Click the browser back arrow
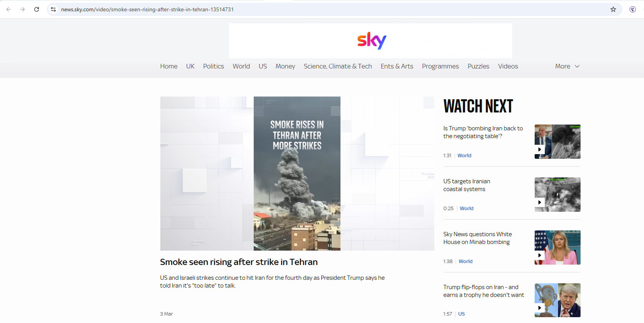644x323 pixels. pyautogui.click(x=9, y=9)
